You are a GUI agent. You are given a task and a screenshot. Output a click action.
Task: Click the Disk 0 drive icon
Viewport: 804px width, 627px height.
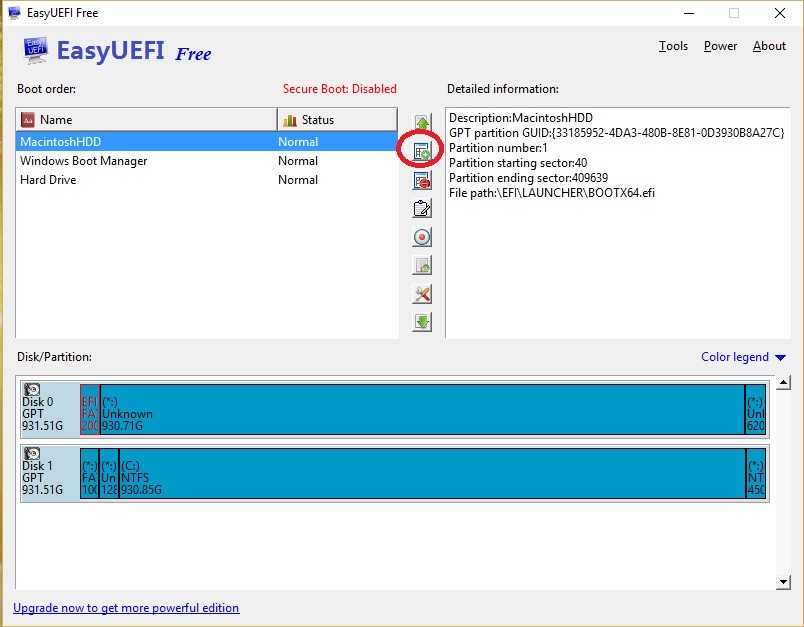tap(32, 390)
